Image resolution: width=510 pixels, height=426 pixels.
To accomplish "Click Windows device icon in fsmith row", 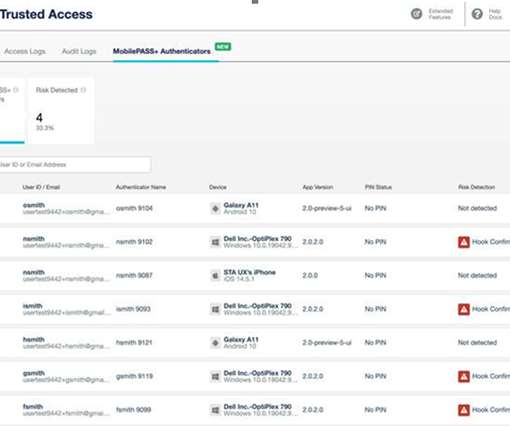I will 215,410.
